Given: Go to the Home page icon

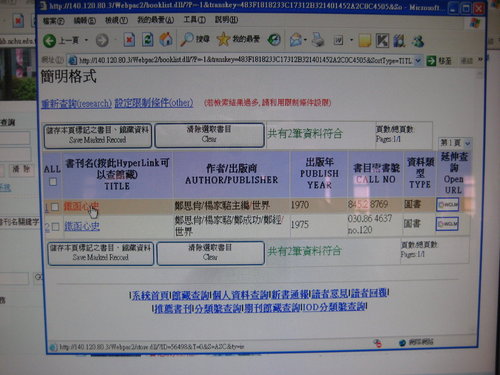Looking at the screenshot, I should pos(166,40).
